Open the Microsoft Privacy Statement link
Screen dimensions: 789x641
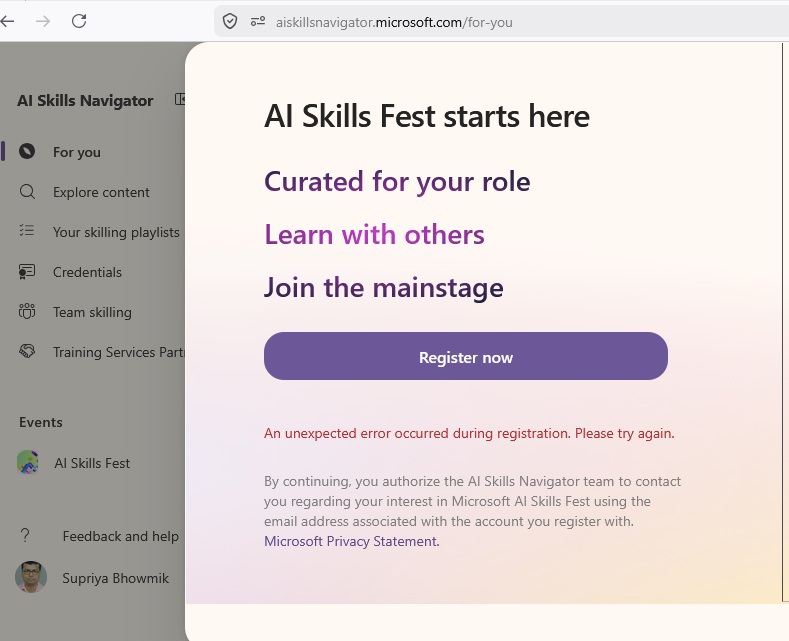point(351,541)
